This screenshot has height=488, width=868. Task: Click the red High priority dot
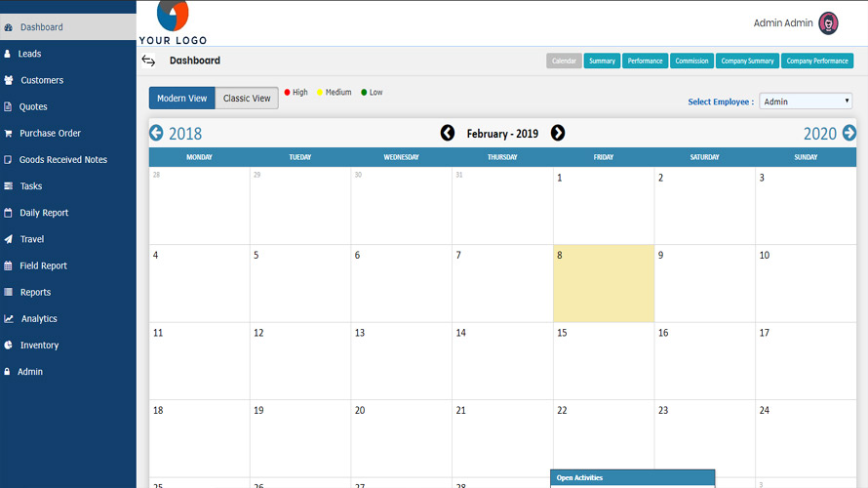(287, 93)
